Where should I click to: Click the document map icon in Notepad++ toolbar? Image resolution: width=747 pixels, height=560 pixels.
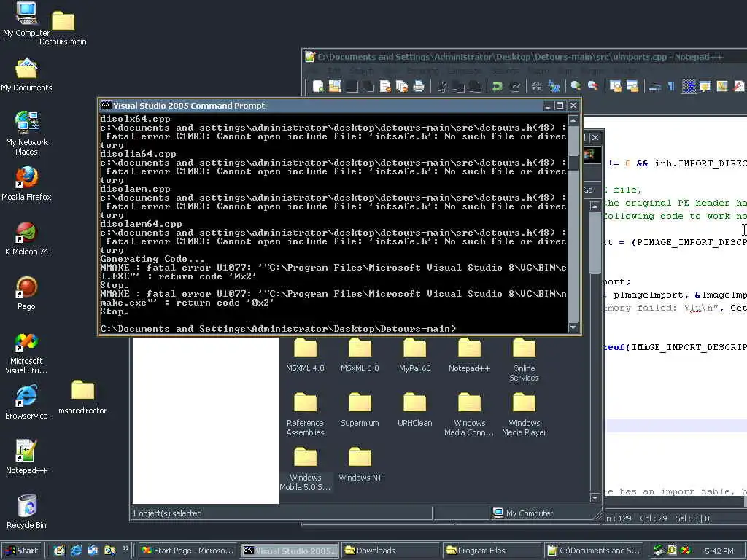tap(722, 86)
